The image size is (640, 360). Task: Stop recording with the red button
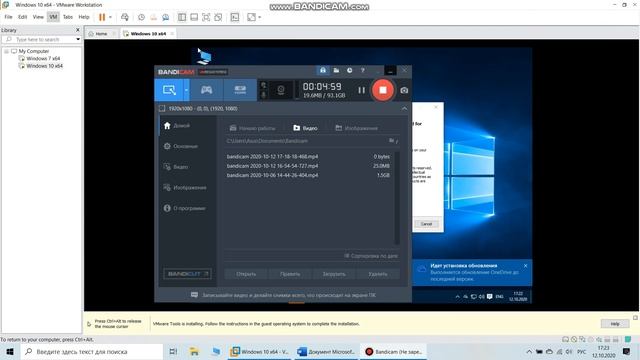coord(382,90)
